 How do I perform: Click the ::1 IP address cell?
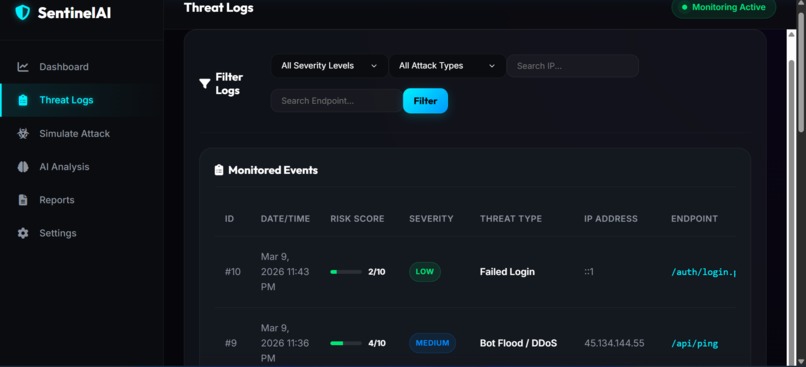coord(589,271)
